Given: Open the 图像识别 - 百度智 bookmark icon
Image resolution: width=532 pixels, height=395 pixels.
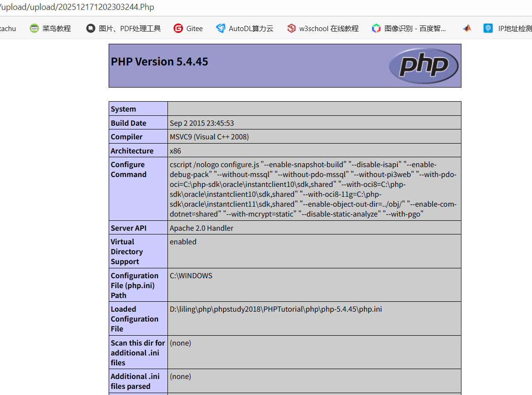Looking at the screenshot, I should [x=376, y=29].
